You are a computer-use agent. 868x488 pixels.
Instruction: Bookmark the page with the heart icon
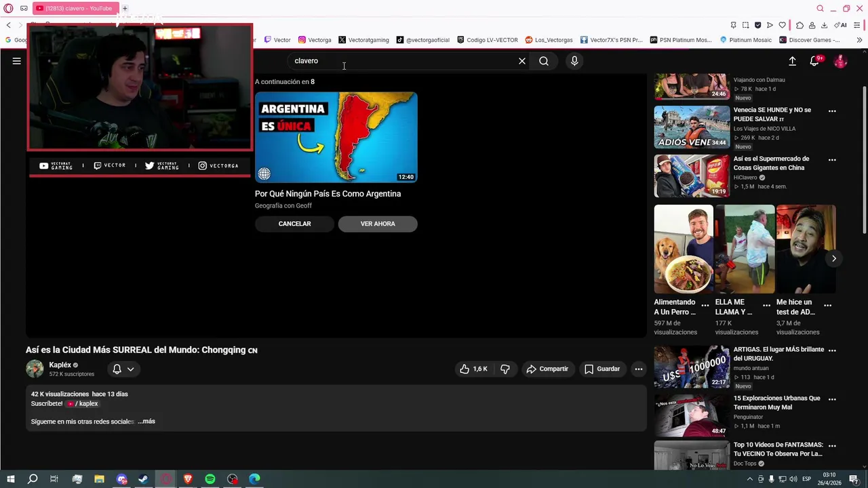[x=782, y=25]
